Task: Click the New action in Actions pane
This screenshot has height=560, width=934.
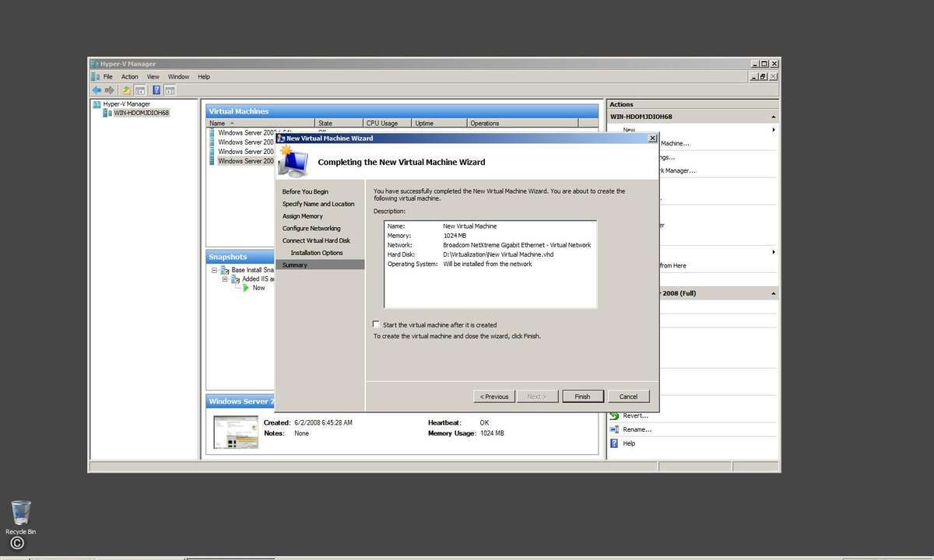Action: click(629, 130)
